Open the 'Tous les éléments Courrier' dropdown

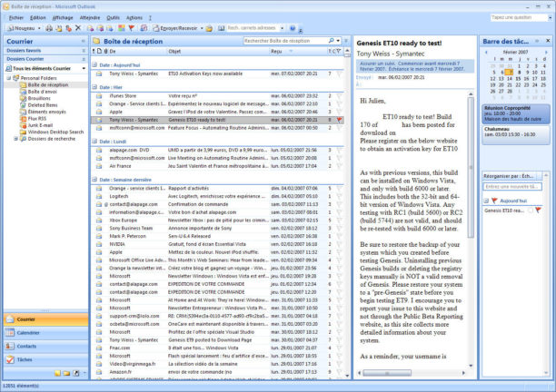pos(84,68)
